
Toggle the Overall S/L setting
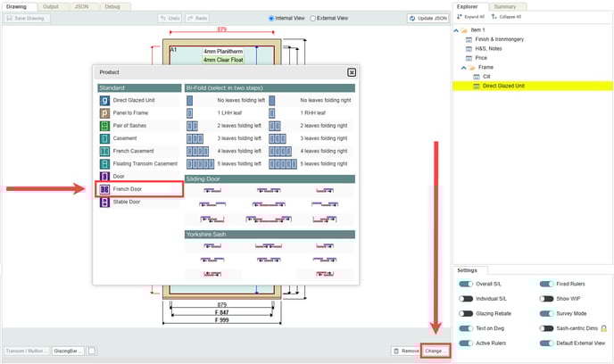pos(466,284)
